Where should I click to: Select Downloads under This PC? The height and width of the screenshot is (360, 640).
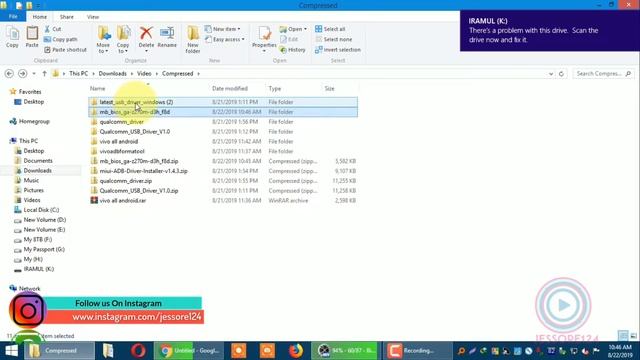(37, 170)
